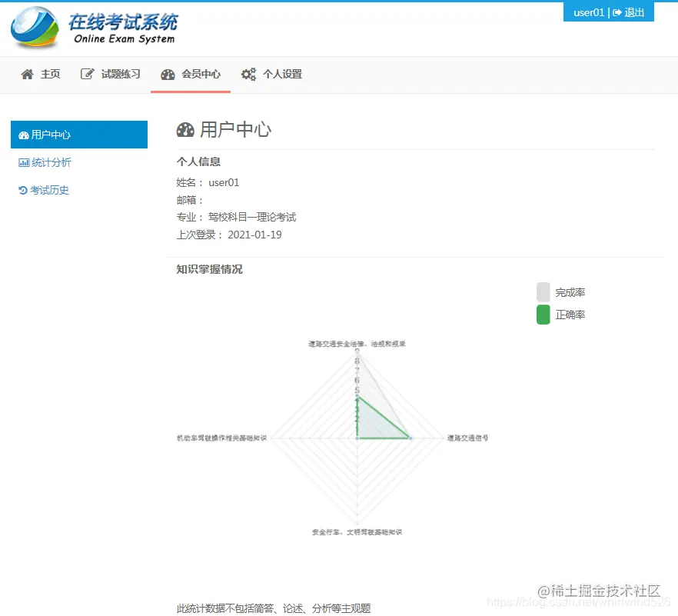This screenshot has height=616, width=678.
Task: Click the 知识掌握情况 section heading
Action: [209, 269]
